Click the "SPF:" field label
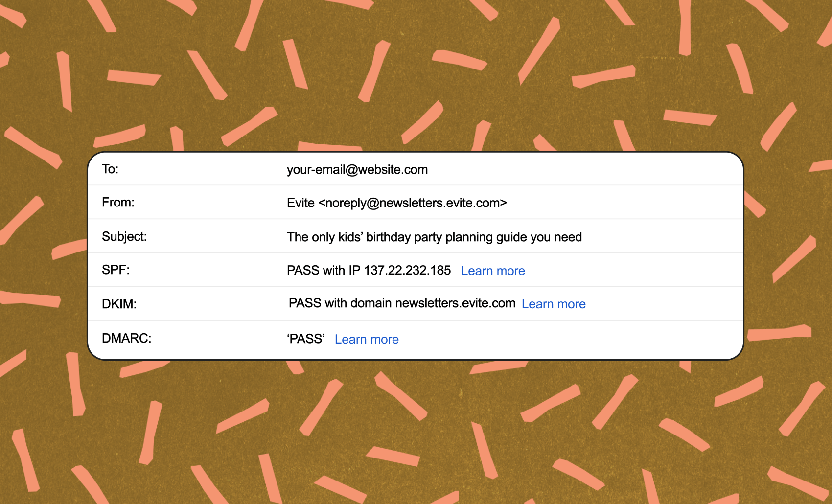 pos(116,270)
